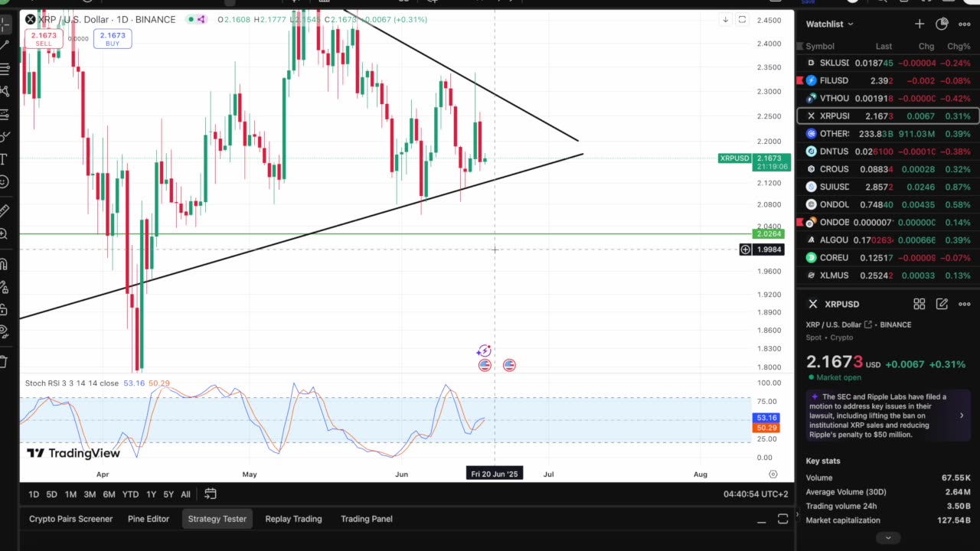Open the Crypto Pairs Screener tab
This screenshot has width=980, height=551.
(70, 519)
